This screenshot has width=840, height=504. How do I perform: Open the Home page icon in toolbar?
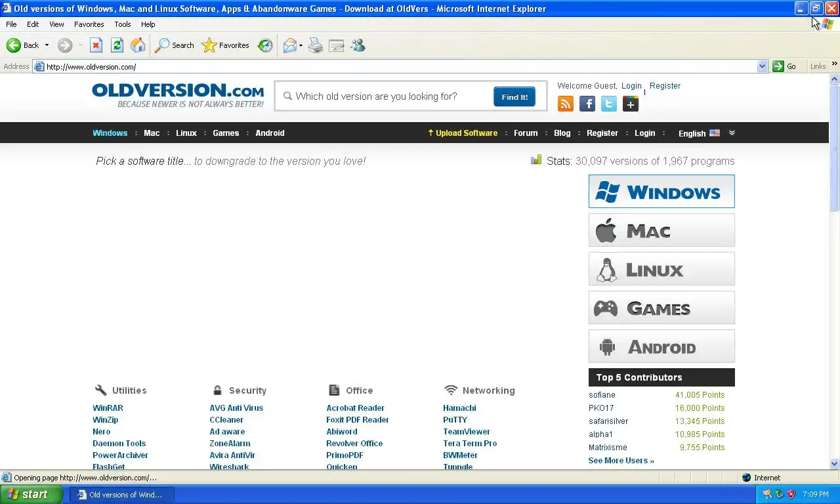click(x=138, y=45)
